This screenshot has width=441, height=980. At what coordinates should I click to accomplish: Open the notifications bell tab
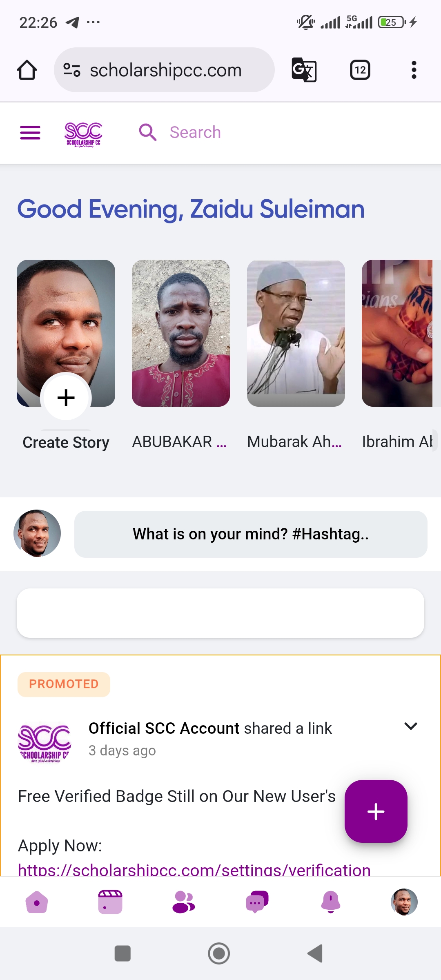(x=331, y=902)
